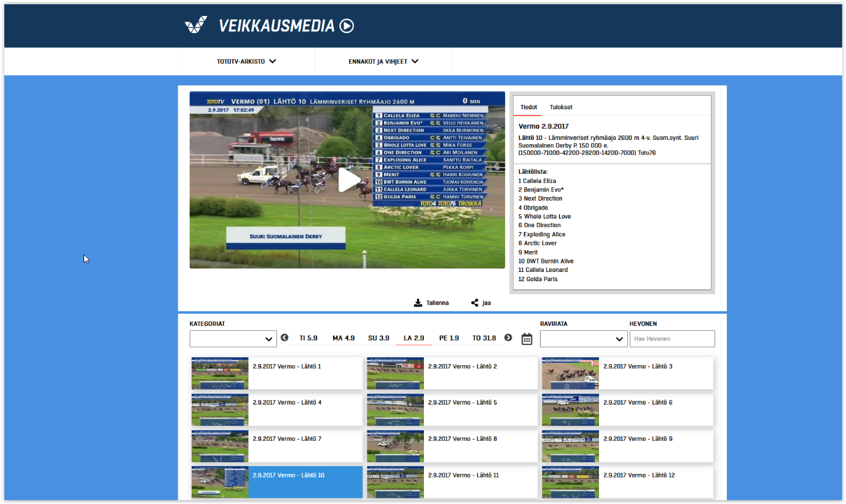The width and height of the screenshot is (846, 504).
Task: Switch to the Tiedot tab
Action: coord(528,107)
